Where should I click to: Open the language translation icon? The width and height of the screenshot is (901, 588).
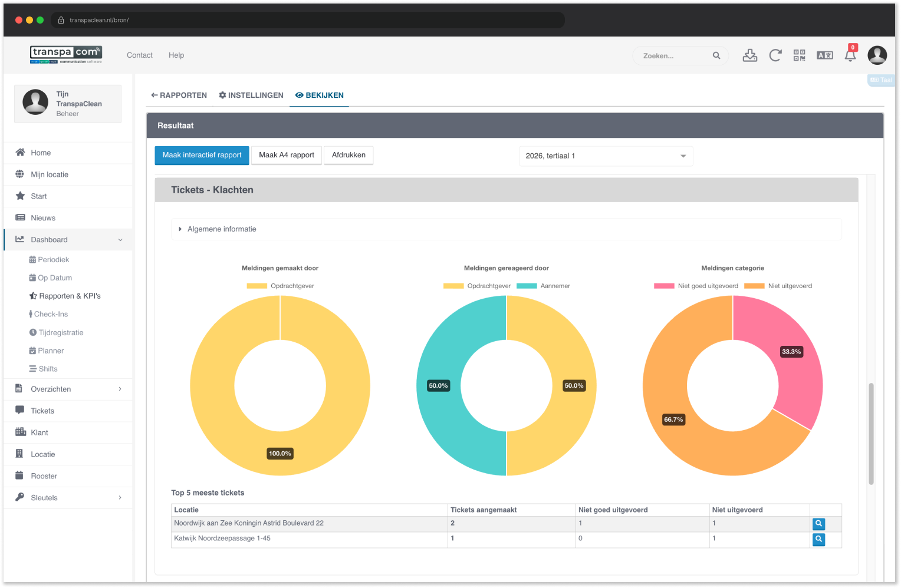pyautogui.click(x=824, y=55)
